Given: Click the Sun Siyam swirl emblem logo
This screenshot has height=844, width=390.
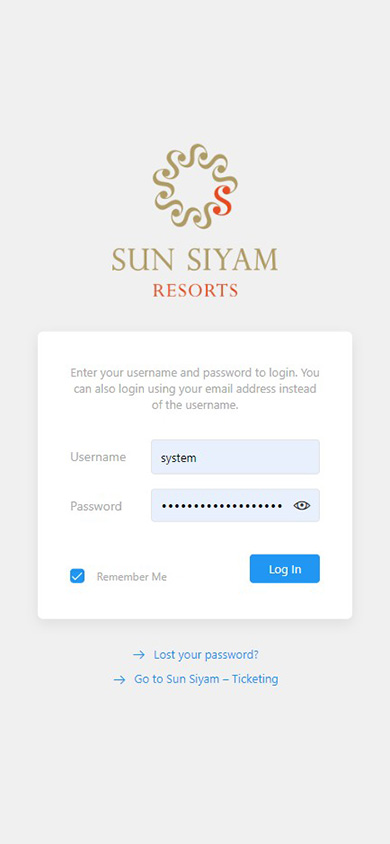Looking at the screenshot, I should point(195,186).
